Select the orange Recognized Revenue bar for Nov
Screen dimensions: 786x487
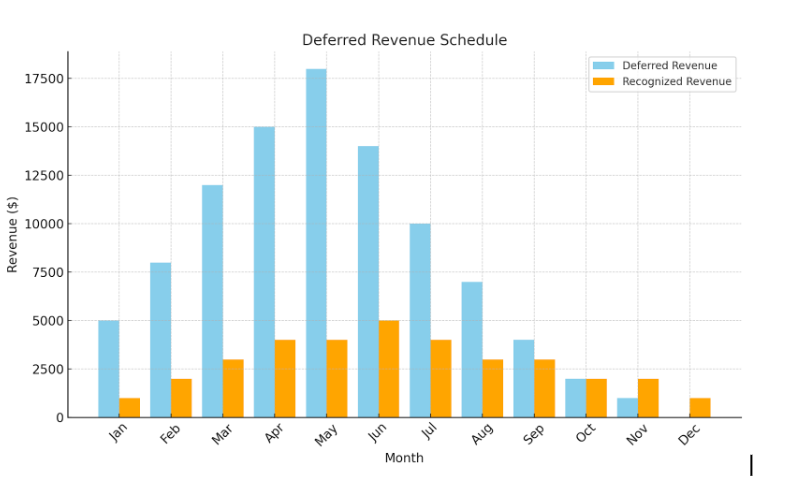tap(648, 398)
